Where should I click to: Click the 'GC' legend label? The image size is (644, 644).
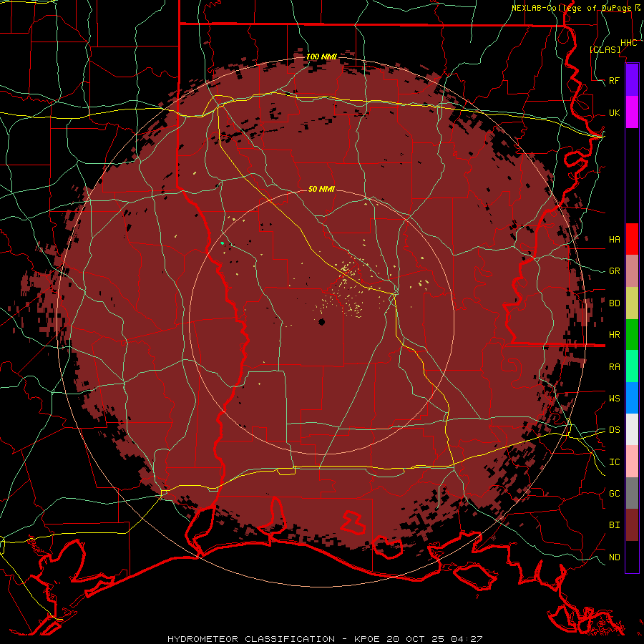coord(615,493)
